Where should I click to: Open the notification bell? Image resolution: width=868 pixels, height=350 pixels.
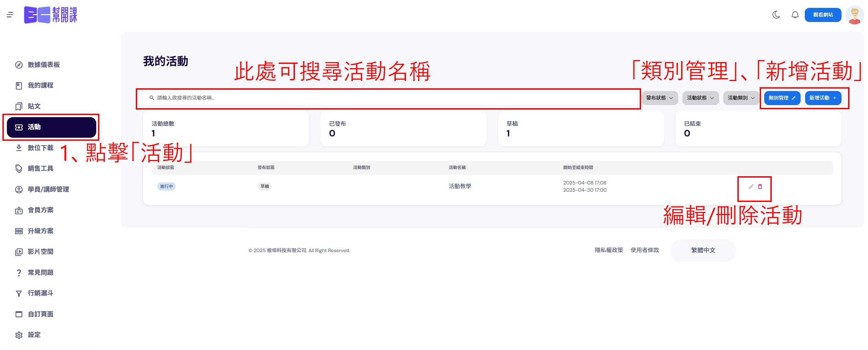click(795, 15)
